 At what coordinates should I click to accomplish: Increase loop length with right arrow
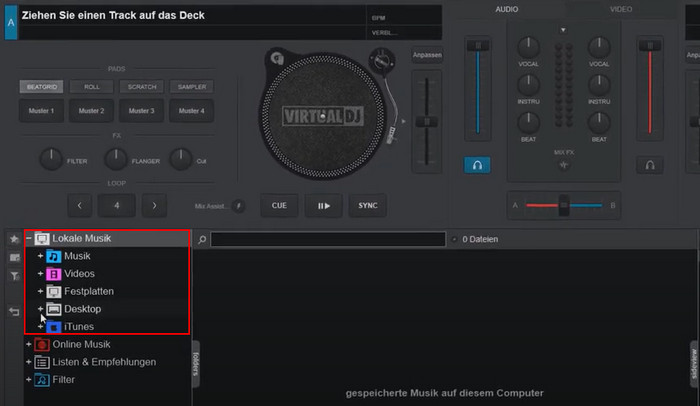154,205
